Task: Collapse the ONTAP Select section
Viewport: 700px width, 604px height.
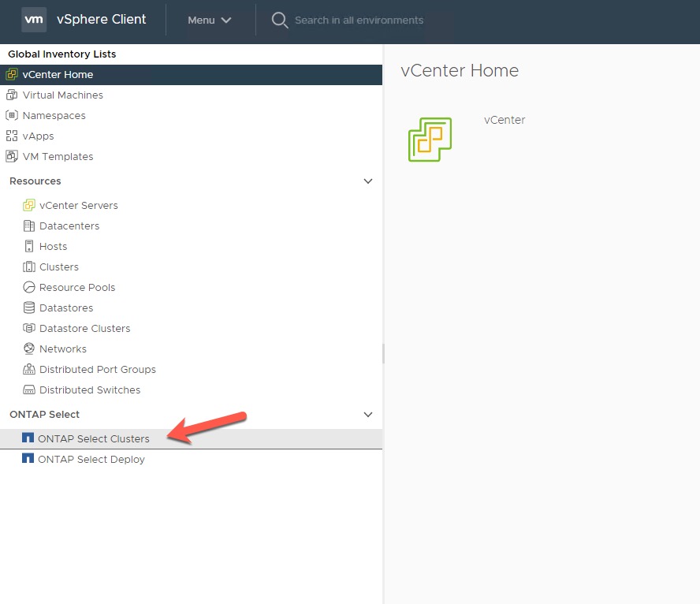Action: click(x=367, y=415)
